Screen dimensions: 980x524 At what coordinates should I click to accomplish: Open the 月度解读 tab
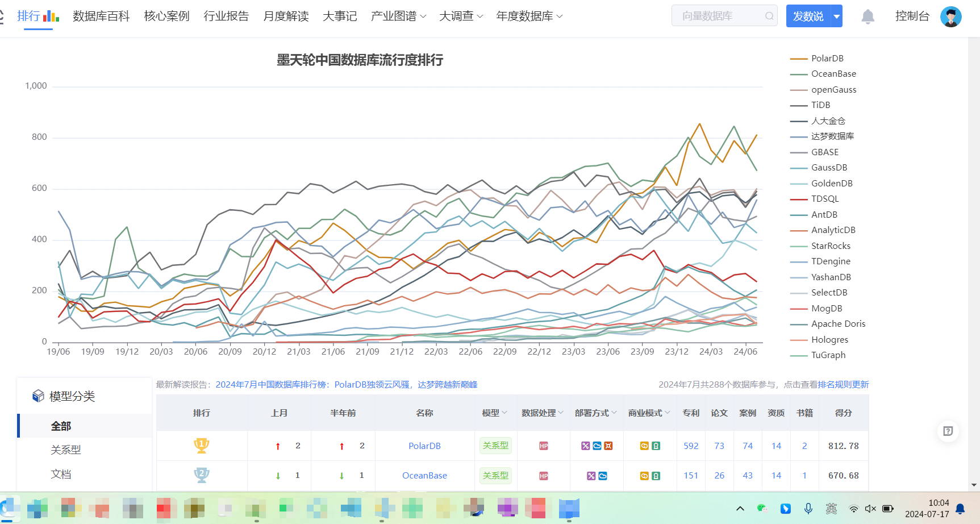(x=286, y=16)
